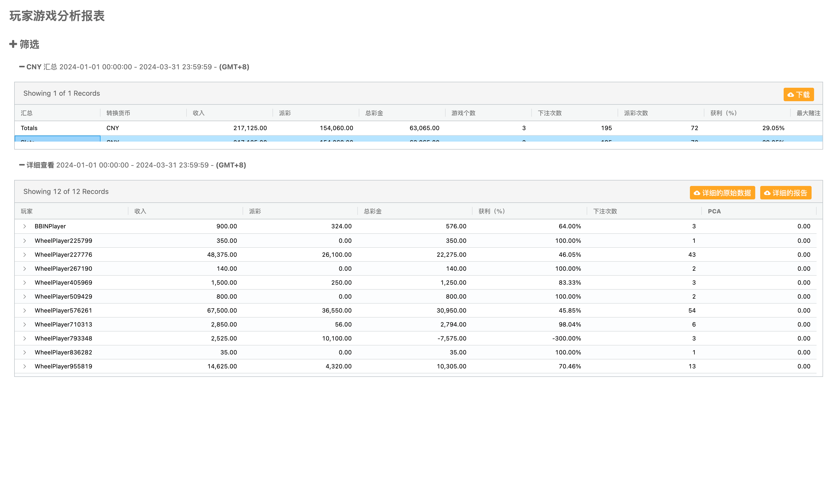Sort detail table by 玩家 header
This screenshot has width=840, height=504.
[x=26, y=211]
